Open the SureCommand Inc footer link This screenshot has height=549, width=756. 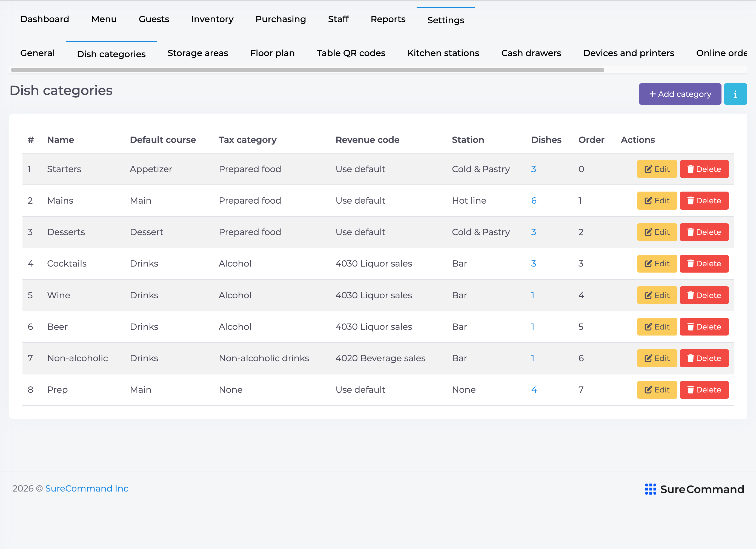click(x=87, y=488)
